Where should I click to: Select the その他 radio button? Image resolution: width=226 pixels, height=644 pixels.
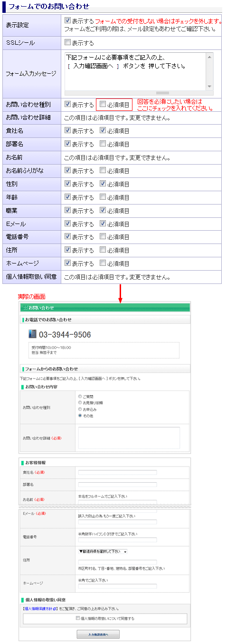80,416
